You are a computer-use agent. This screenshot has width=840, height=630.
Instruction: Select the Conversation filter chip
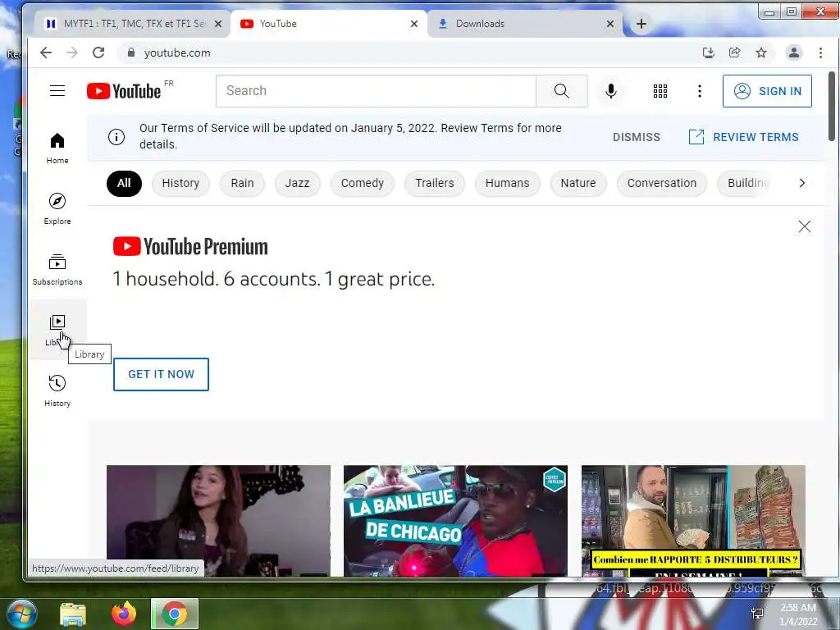coord(662,183)
